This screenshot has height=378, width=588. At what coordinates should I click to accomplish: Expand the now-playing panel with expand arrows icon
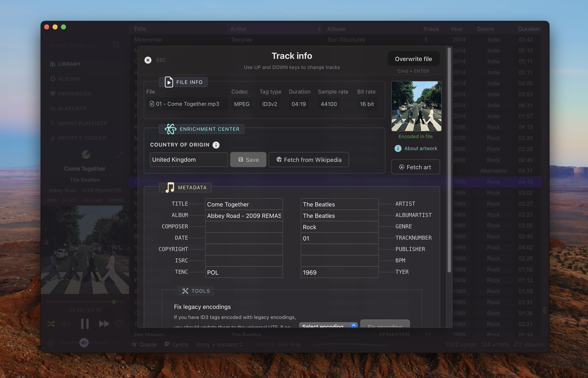click(x=120, y=155)
